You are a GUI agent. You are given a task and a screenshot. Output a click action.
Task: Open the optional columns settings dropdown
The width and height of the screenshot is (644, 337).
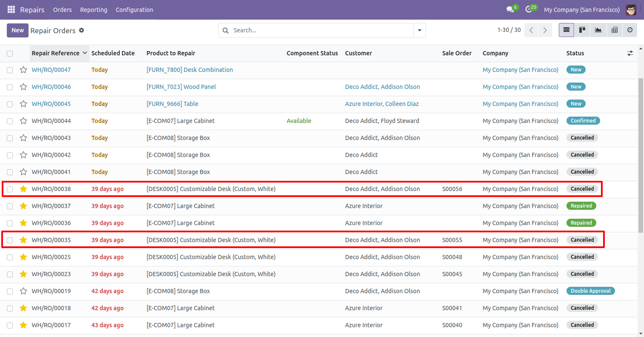point(630,53)
